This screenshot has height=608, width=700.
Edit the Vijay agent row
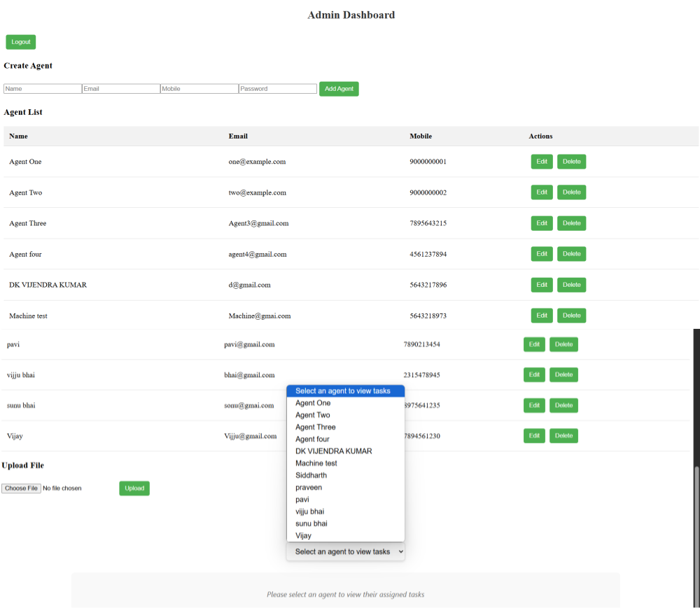point(534,436)
